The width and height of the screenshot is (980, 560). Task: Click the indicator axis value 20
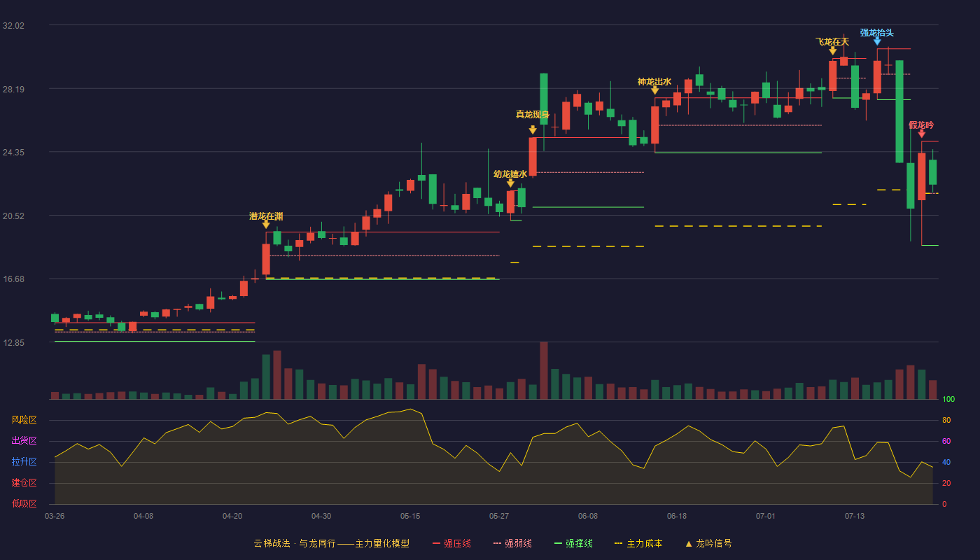click(x=946, y=483)
